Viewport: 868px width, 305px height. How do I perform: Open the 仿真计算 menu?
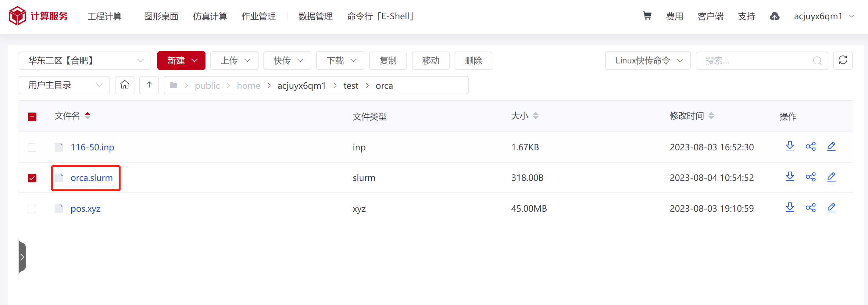(x=210, y=16)
